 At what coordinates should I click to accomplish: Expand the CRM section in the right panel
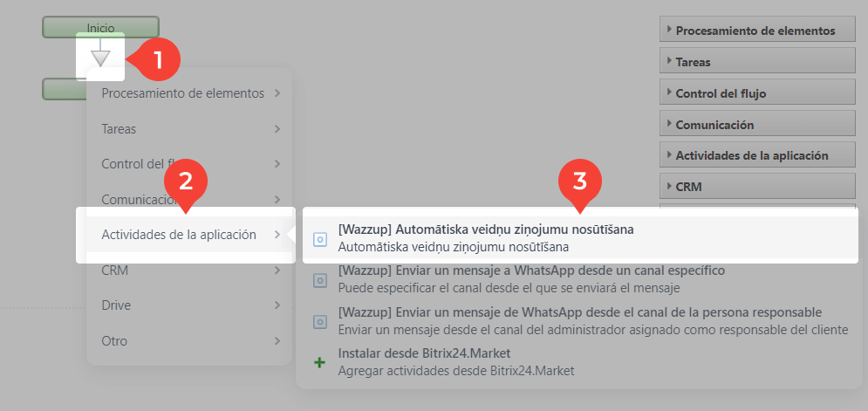[756, 187]
